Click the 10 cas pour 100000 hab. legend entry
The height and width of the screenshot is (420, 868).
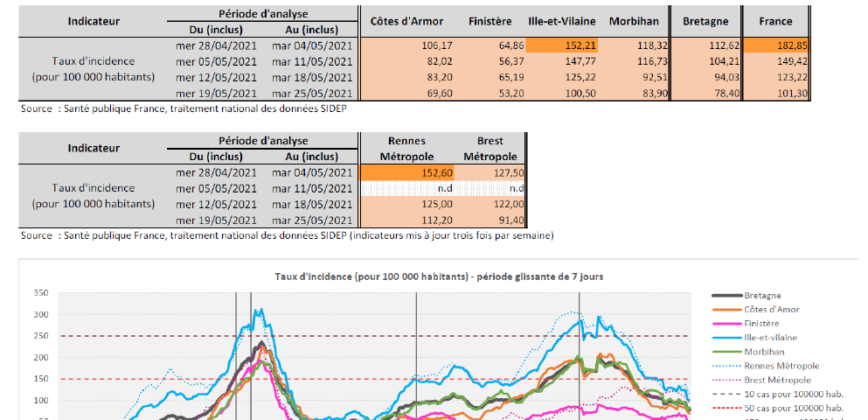pos(793,394)
